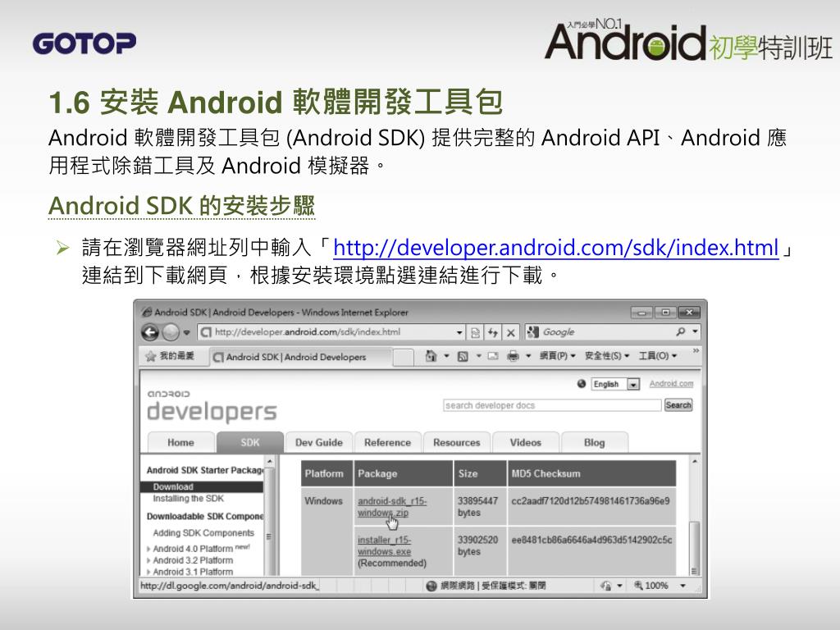The height and width of the screenshot is (630, 840).
Task: Click the RSS feeds toolbar icon
Action: pyautogui.click(x=463, y=356)
